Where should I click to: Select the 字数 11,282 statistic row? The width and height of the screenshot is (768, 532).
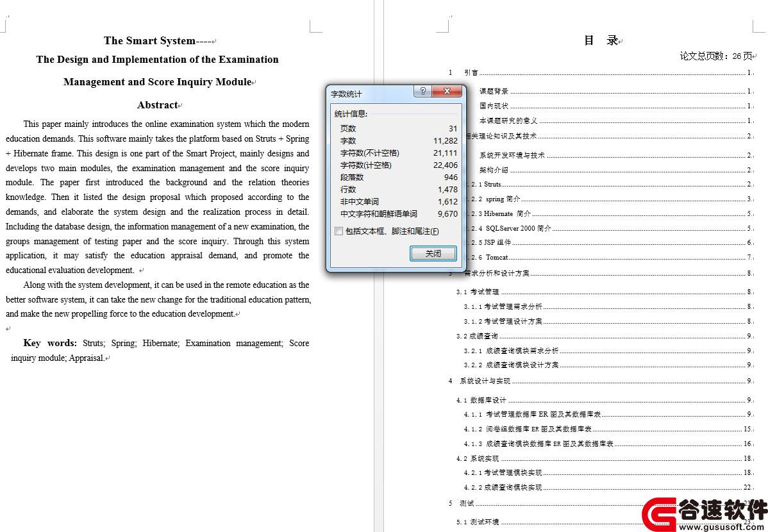coord(398,140)
